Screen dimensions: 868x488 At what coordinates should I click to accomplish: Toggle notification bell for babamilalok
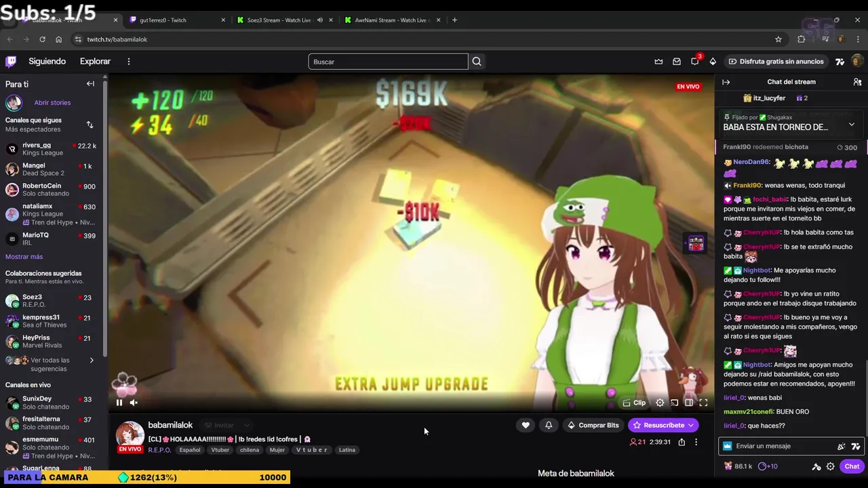[x=549, y=425]
